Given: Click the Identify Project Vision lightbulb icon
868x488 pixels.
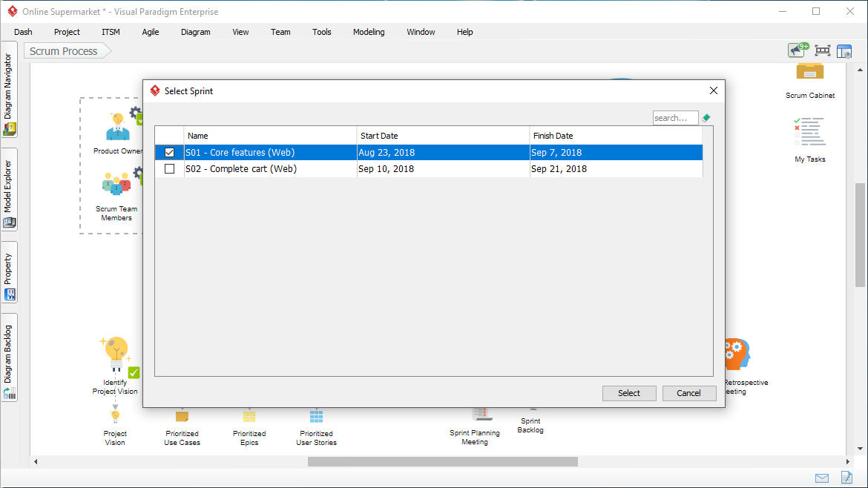Looking at the screenshot, I should (116, 354).
